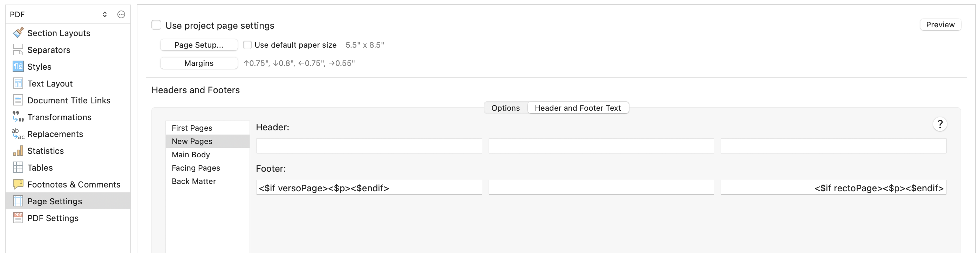Enable Use project page settings checkbox
The image size is (980, 253).
[x=156, y=25]
